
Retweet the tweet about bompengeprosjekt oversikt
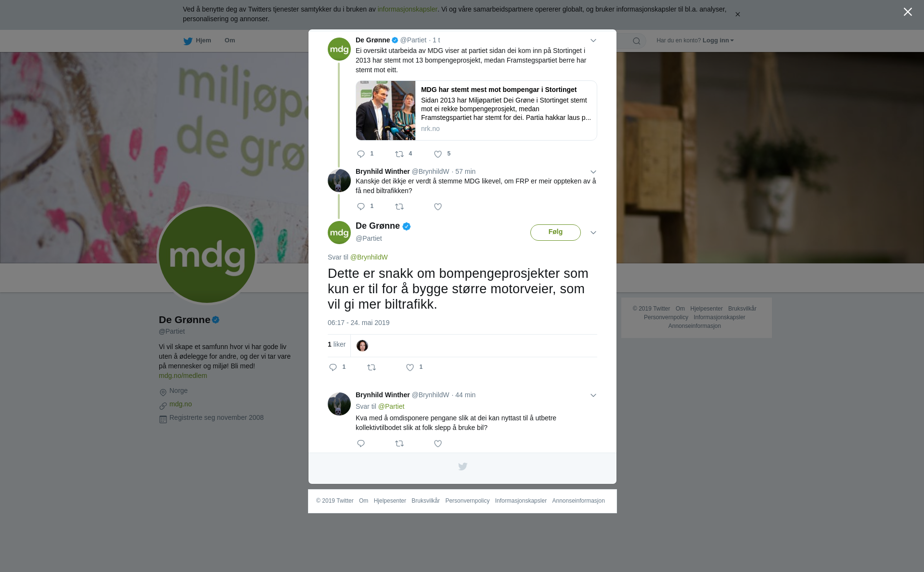click(x=399, y=154)
